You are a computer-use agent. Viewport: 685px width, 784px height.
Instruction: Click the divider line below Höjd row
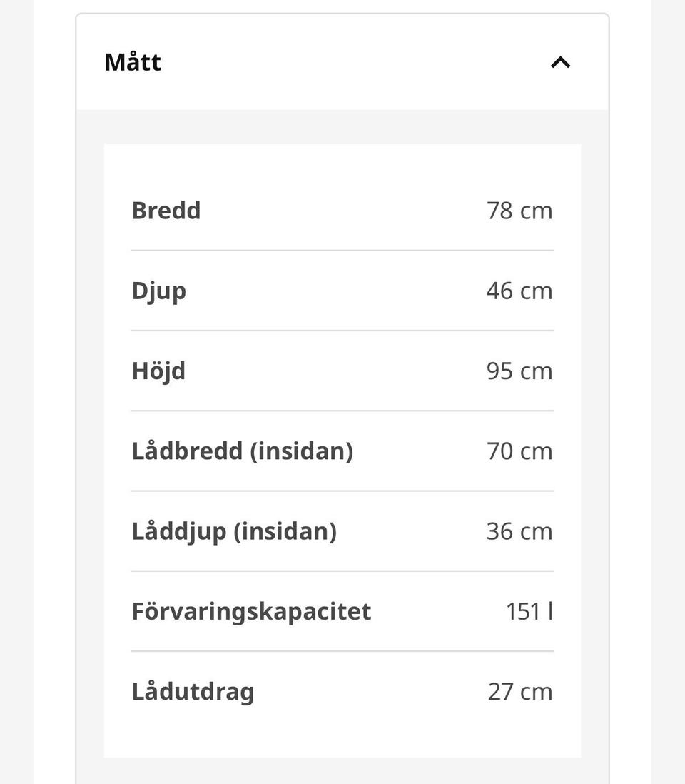(342, 411)
